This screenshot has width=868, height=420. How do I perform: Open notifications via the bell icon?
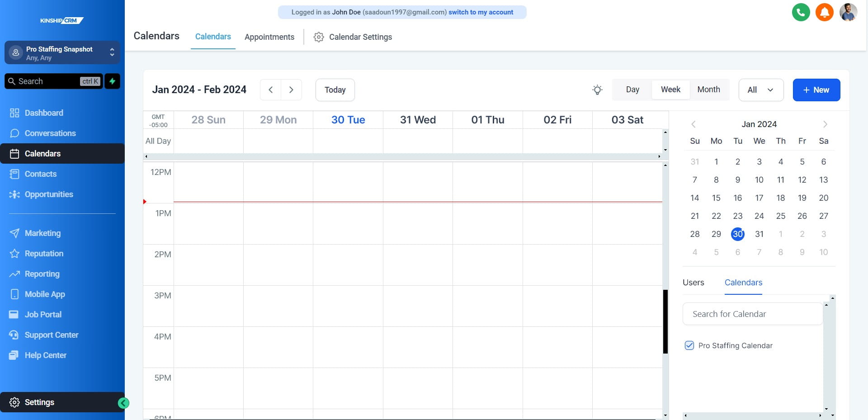coord(824,12)
